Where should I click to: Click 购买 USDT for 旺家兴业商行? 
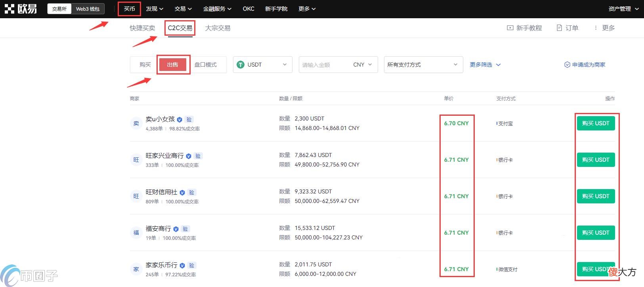596,160
